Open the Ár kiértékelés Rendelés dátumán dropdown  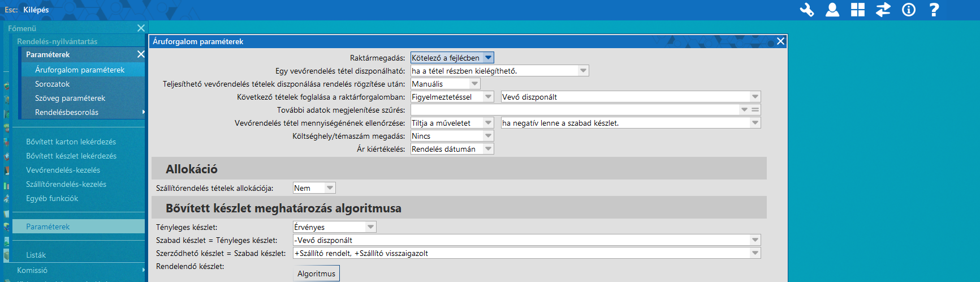489,149
